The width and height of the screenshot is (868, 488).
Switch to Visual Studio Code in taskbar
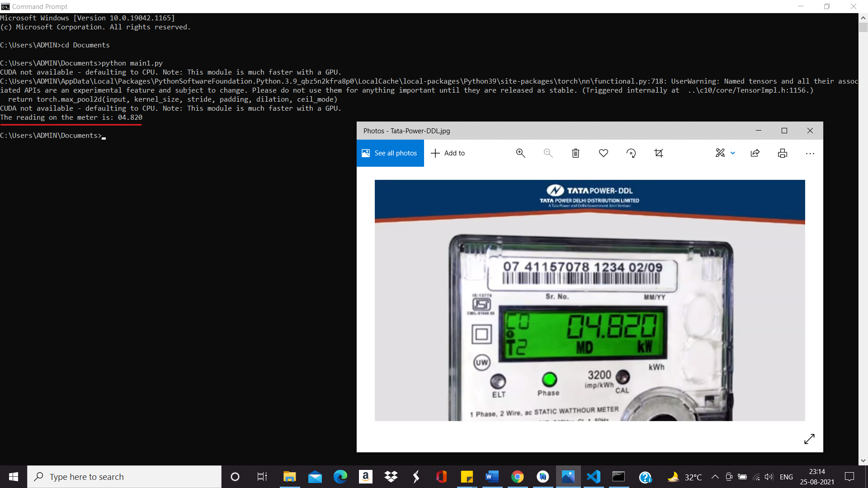(594, 477)
